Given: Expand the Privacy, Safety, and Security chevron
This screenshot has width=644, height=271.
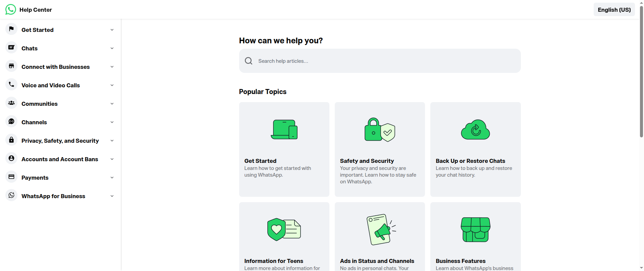Looking at the screenshot, I should (112, 141).
